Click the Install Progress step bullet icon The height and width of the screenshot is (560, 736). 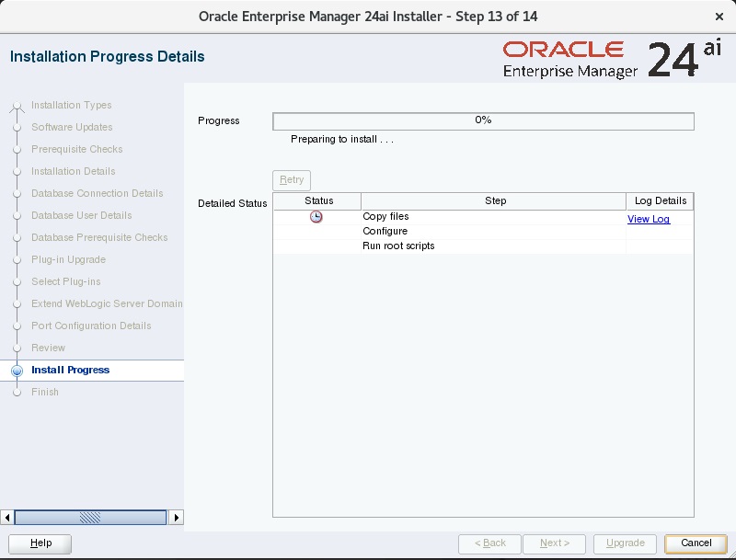point(17,371)
